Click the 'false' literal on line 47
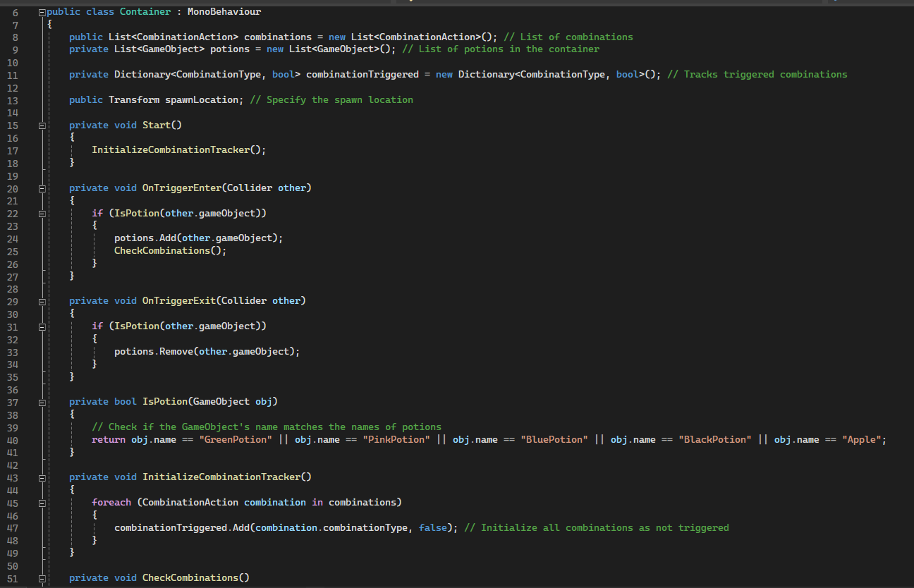Image resolution: width=914 pixels, height=588 pixels. [x=433, y=528]
